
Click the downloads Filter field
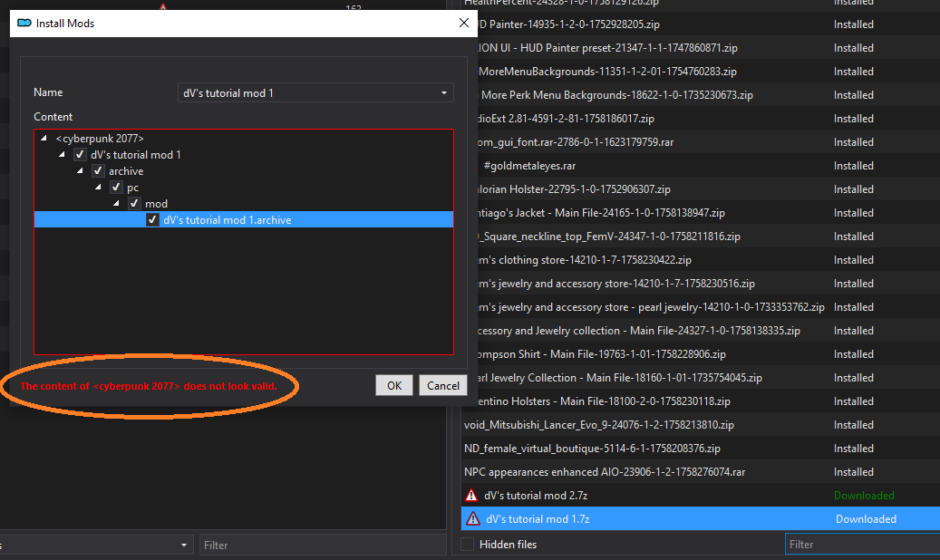(x=861, y=545)
